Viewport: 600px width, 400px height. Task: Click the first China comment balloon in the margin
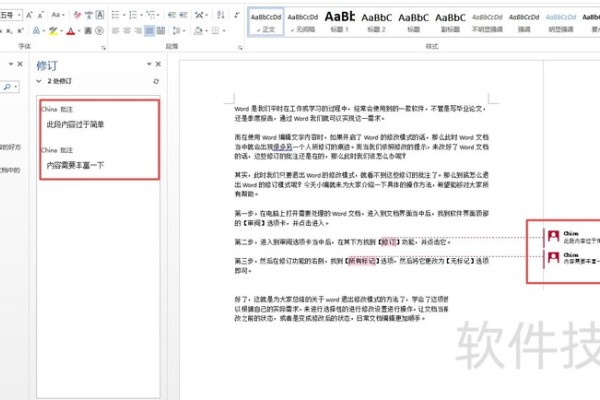pos(572,237)
